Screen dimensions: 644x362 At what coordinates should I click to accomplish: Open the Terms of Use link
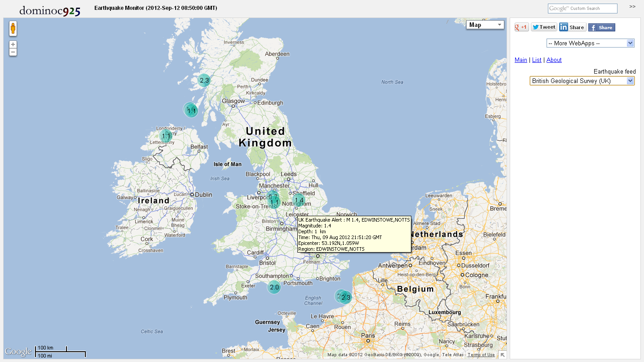pyautogui.click(x=481, y=354)
